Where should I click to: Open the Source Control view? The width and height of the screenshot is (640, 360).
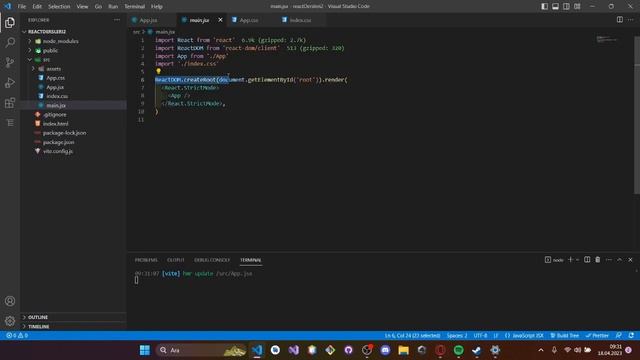10,62
